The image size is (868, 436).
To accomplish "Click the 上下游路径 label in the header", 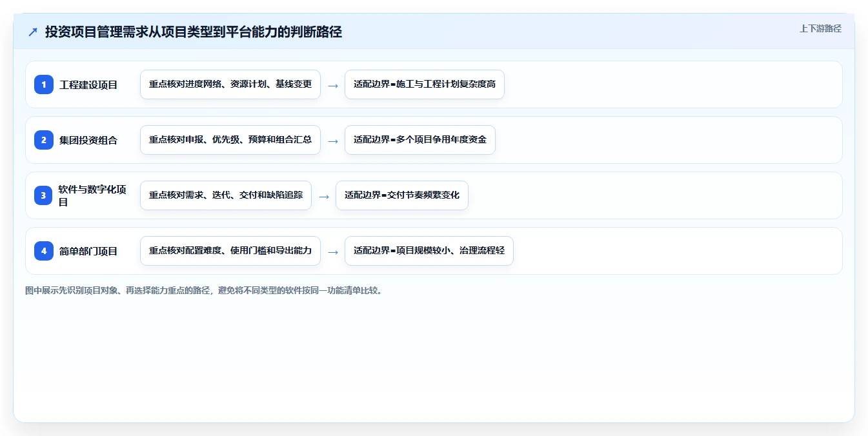I will [820, 28].
